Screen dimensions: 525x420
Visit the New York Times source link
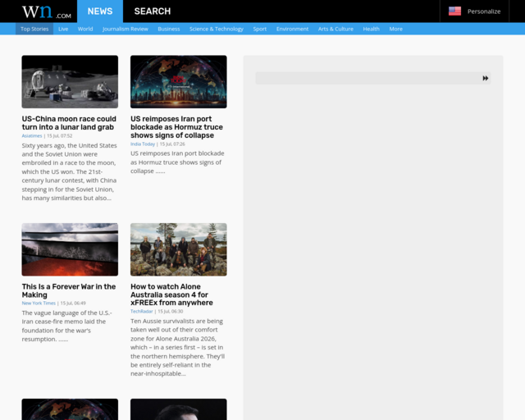[39, 304]
